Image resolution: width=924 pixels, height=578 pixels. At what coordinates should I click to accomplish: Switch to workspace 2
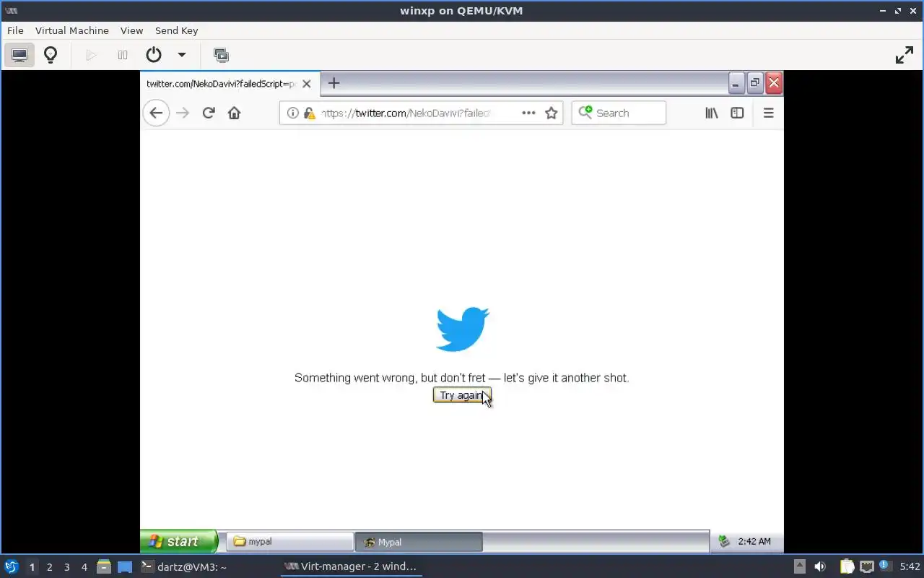point(49,567)
